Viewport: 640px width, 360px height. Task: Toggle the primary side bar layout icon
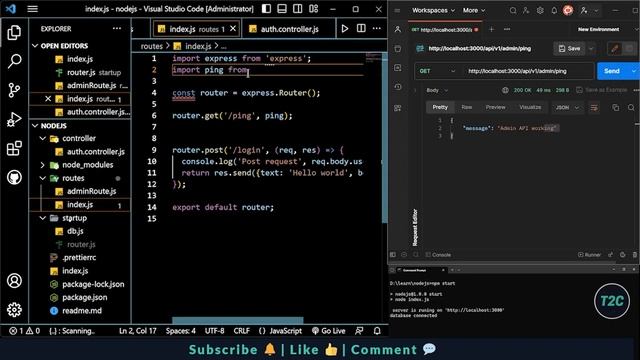coord(266,9)
